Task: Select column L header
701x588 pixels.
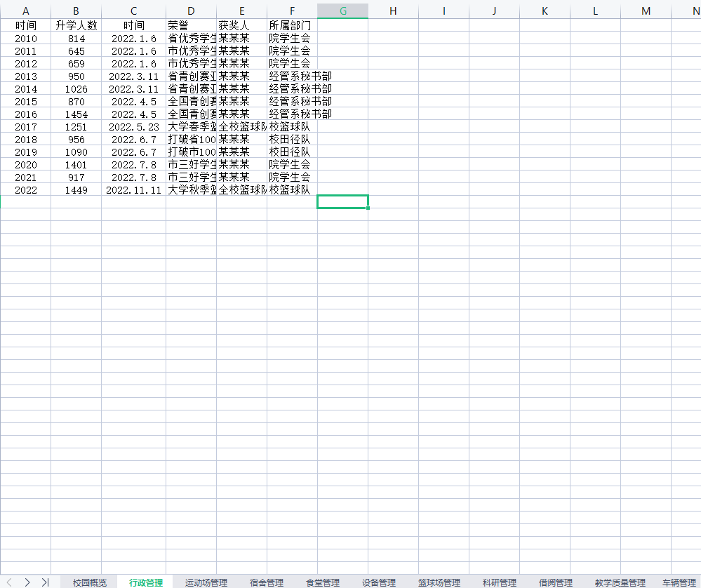Action: [595, 11]
